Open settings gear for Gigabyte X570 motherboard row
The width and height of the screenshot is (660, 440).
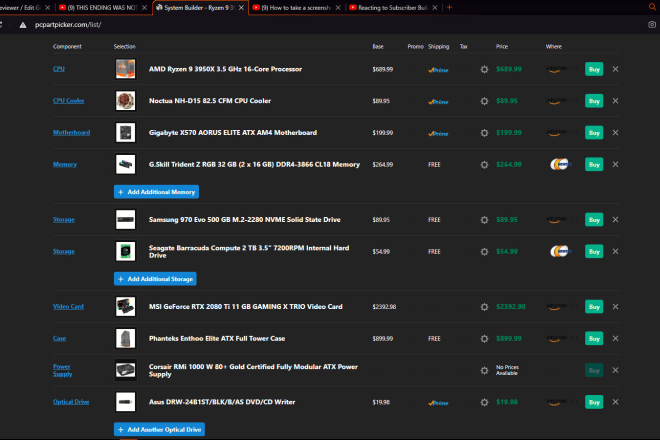point(484,133)
